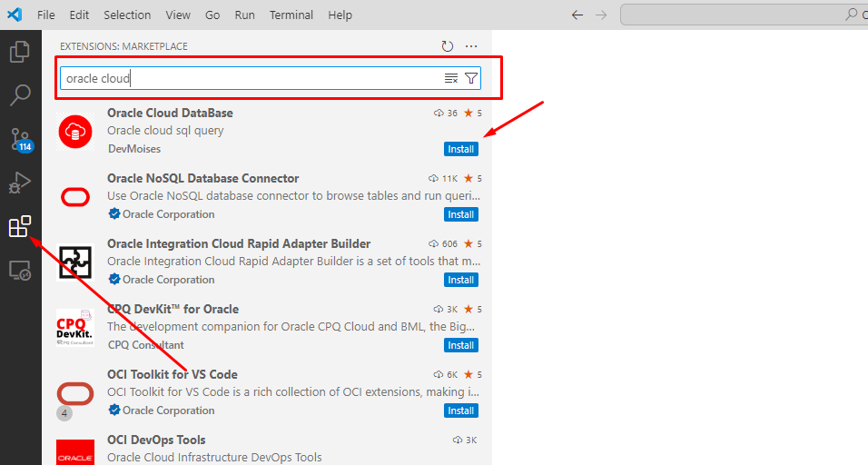Install OCI Toolkit for VS Code
This screenshot has height=465, width=868.
coord(461,411)
